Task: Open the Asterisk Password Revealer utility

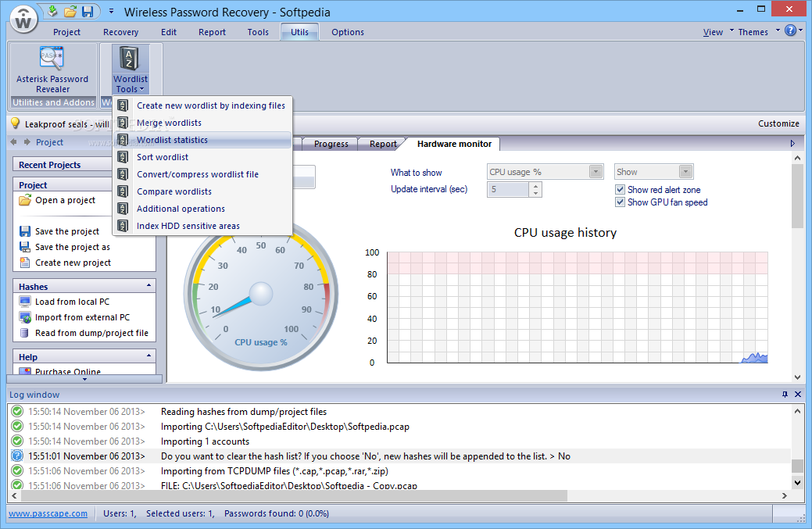Action: pyautogui.click(x=52, y=70)
